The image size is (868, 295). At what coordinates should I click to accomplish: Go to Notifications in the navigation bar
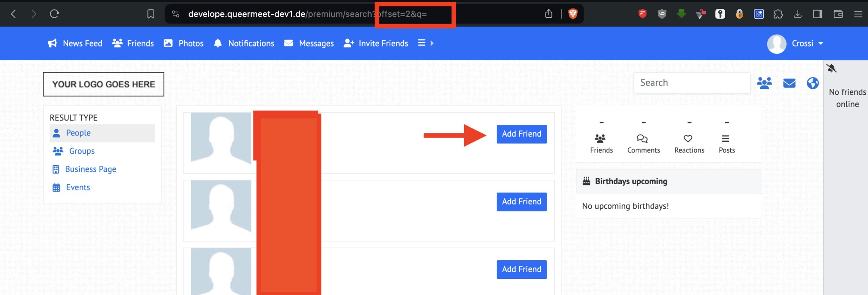tap(244, 44)
